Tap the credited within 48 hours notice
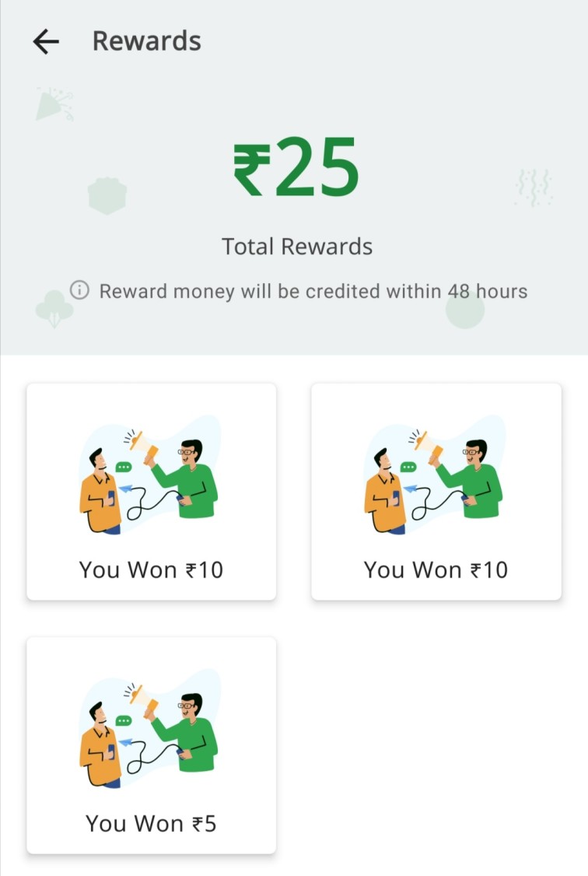Image resolution: width=588 pixels, height=876 pixels. [313, 291]
